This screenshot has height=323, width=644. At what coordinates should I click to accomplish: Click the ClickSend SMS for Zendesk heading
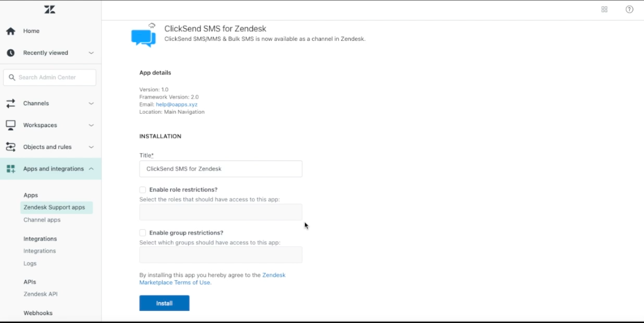click(215, 29)
